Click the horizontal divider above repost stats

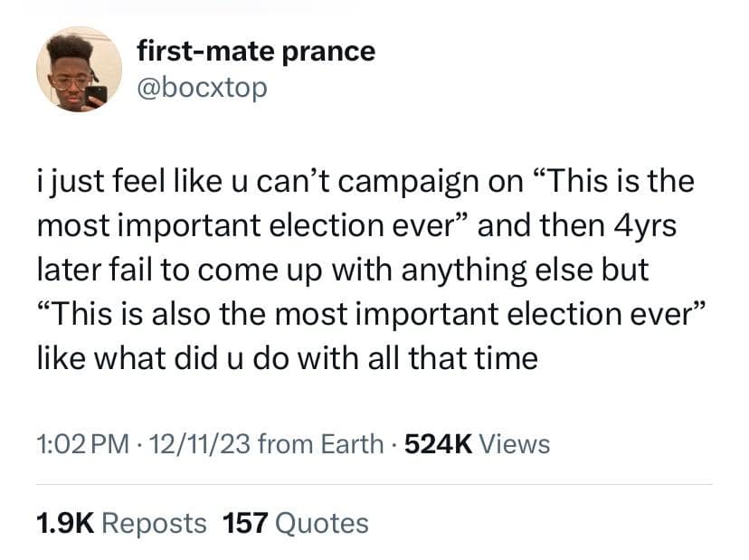374,484
